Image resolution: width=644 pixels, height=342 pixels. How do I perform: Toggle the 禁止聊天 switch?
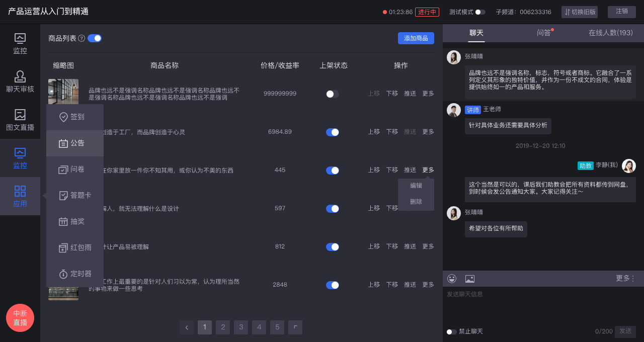coord(452,332)
